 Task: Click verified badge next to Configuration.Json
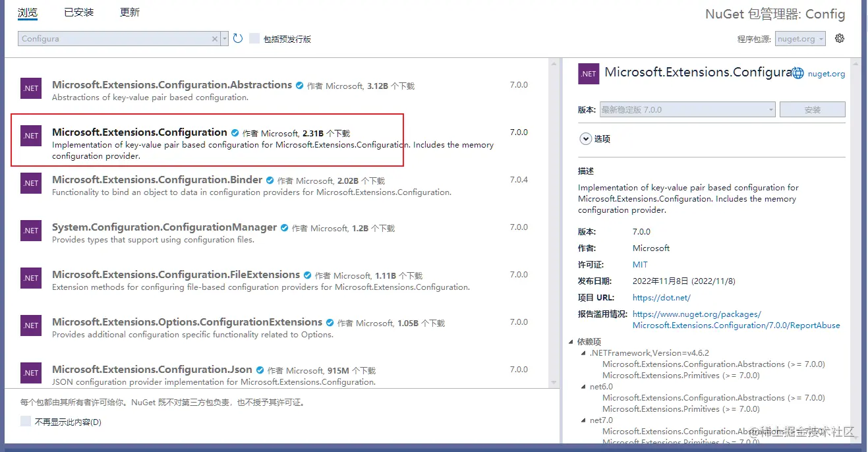coord(260,370)
